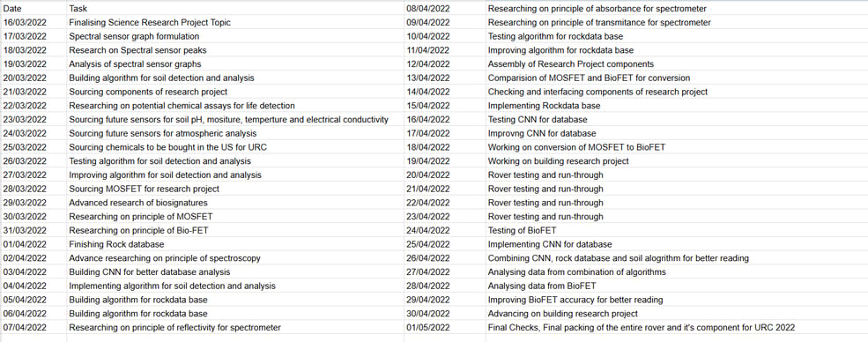Select the Implementing Rockdata base cell
Viewport: 868px width, 342px height.
(677, 105)
